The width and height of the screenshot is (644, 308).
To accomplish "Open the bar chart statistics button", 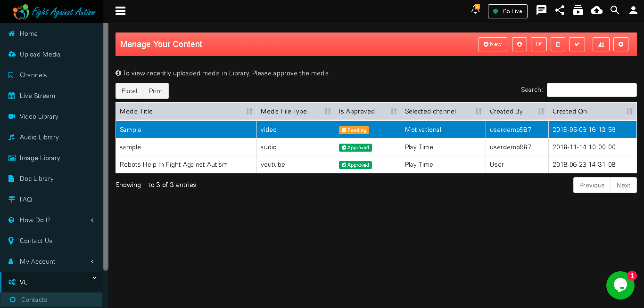I will click(601, 44).
